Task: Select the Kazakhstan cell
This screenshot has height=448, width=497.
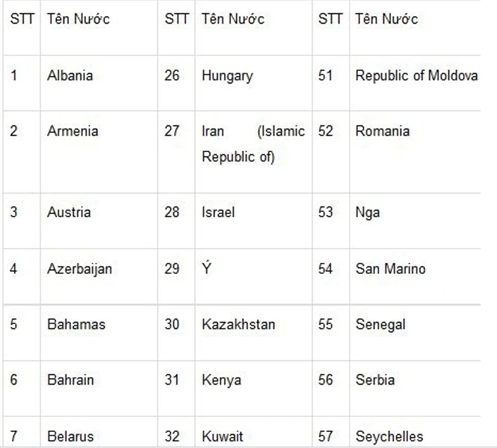Action: (x=238, y=324)
